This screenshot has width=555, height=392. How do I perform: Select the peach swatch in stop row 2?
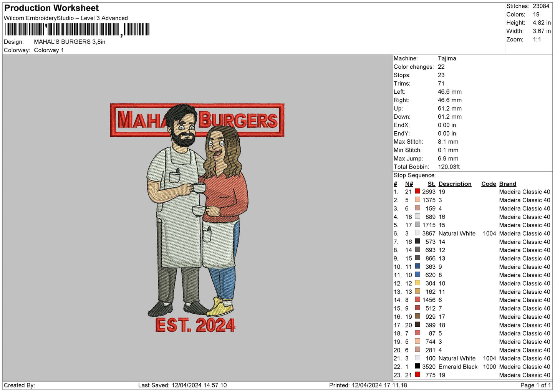point(417,200)
